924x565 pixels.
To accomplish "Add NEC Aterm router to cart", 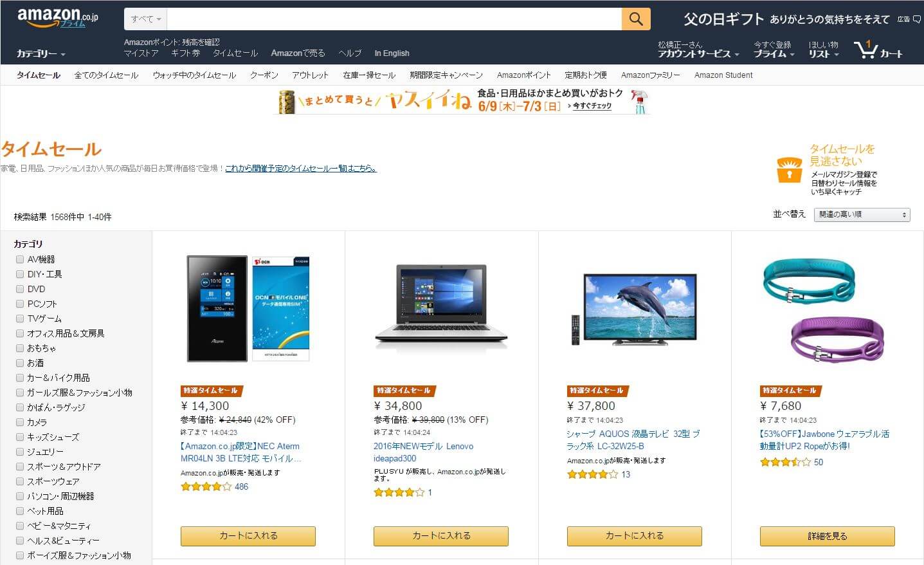I will (x=248, y=536).
